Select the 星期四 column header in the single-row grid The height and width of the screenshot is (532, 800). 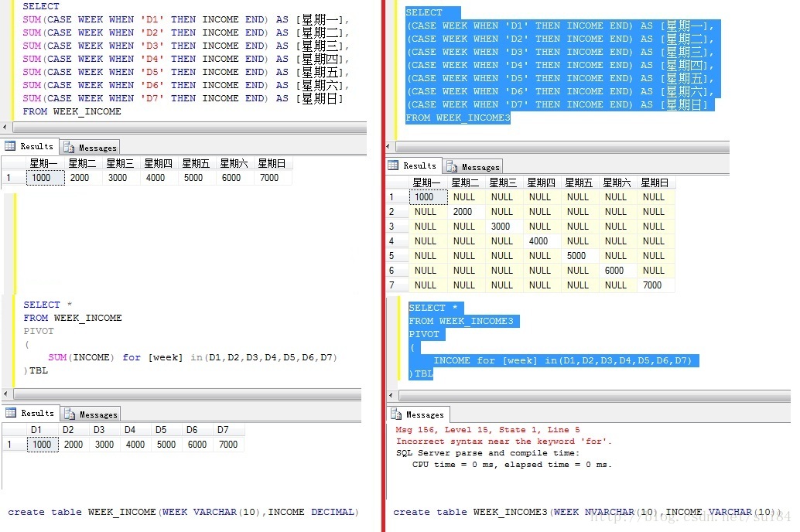point(158,163)
